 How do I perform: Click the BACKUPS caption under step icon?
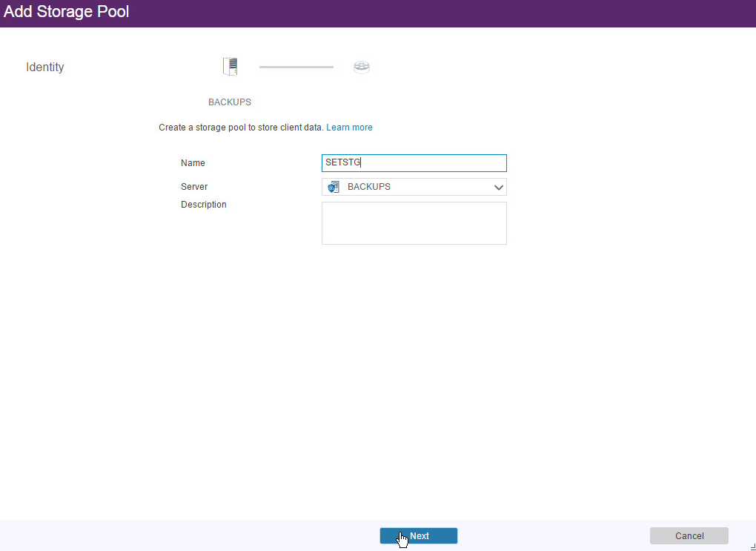point(230,102)
